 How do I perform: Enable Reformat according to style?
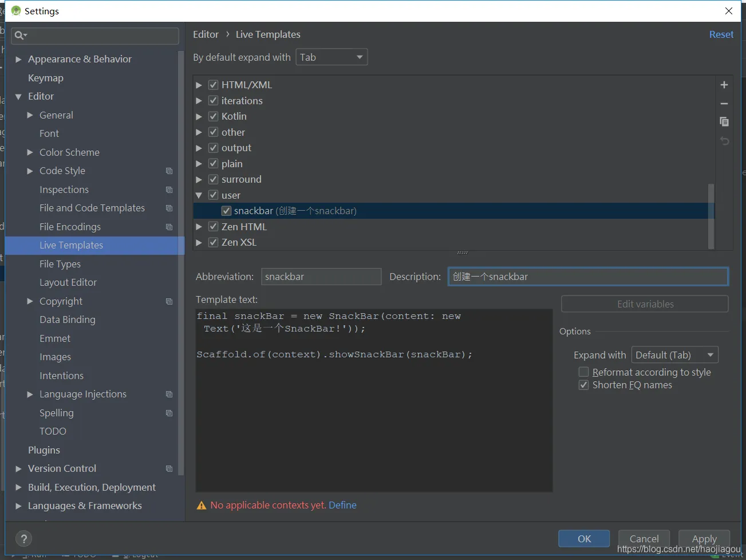[x=583, y=372]
